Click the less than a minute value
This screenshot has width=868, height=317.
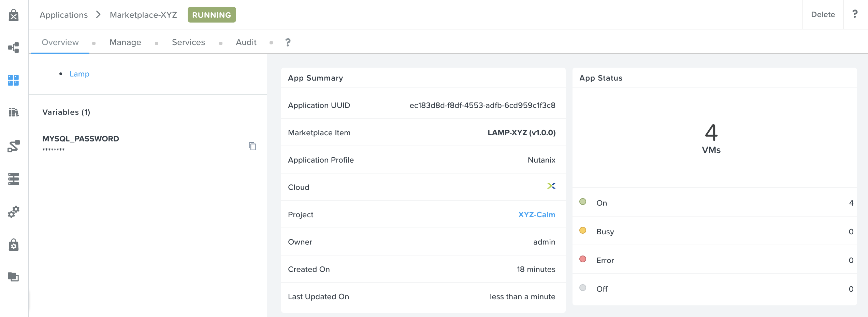point(522,297)
